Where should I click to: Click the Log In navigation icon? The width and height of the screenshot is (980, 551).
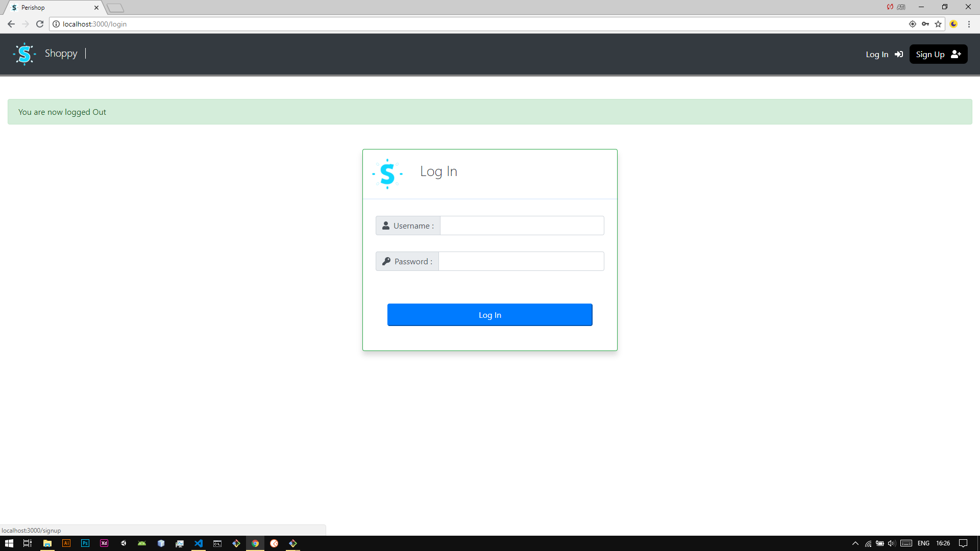point(899,54)
